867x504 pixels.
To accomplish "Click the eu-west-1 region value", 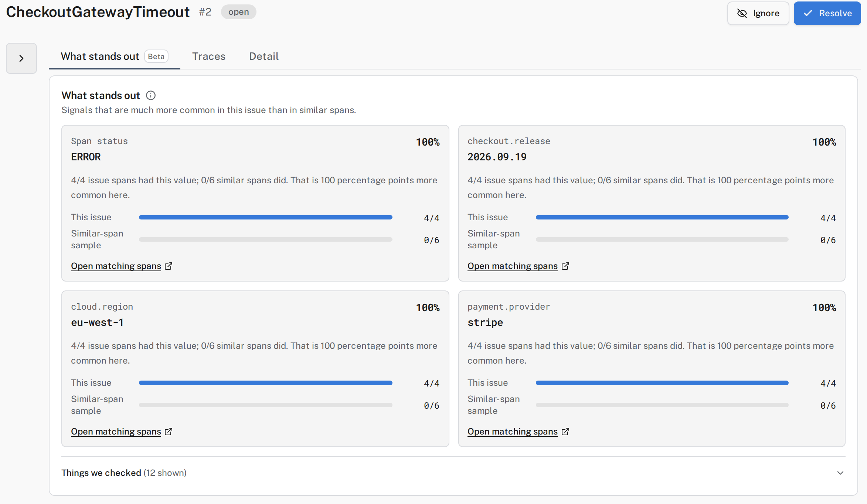I will tap(97, 323).
